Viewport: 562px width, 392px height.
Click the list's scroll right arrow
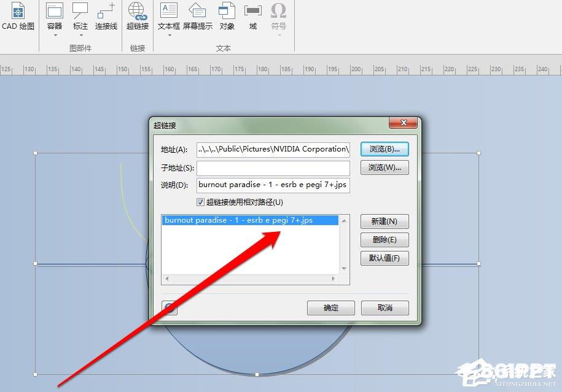(x=334, y=279)
